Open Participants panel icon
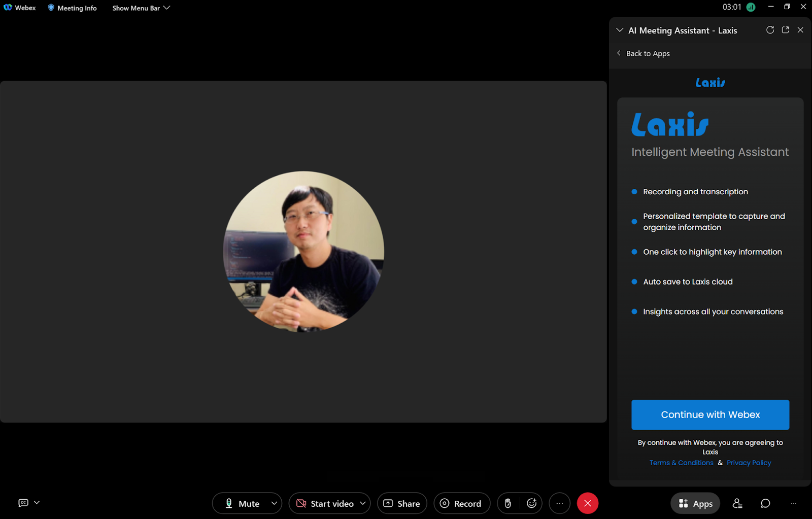 tap(737, 503)
